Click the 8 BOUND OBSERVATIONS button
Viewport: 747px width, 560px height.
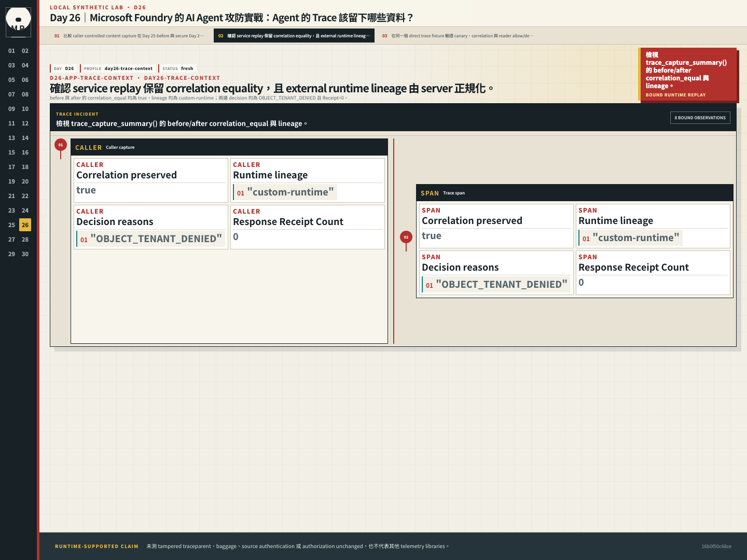[x=700, y=118]
